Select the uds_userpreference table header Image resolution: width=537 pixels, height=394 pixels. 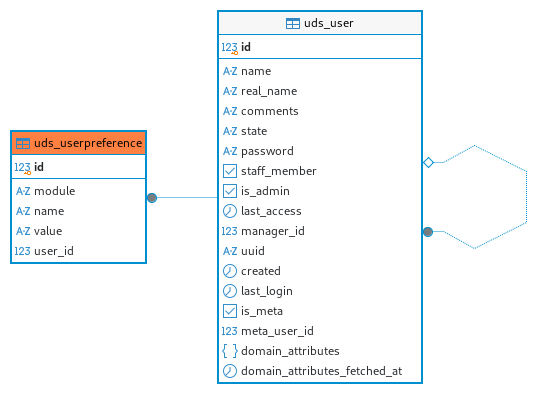(79, 143)
